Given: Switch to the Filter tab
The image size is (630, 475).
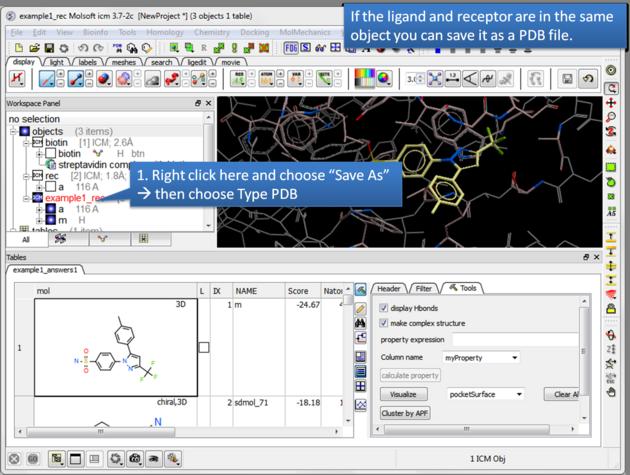Looking at the screenshot, I should pyautogui.click(x=424, y=288).
